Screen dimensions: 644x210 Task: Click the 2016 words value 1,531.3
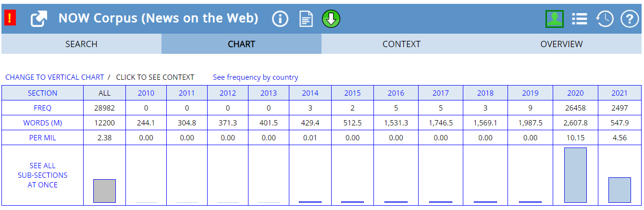pyautogui.click(x=396, y=123)
